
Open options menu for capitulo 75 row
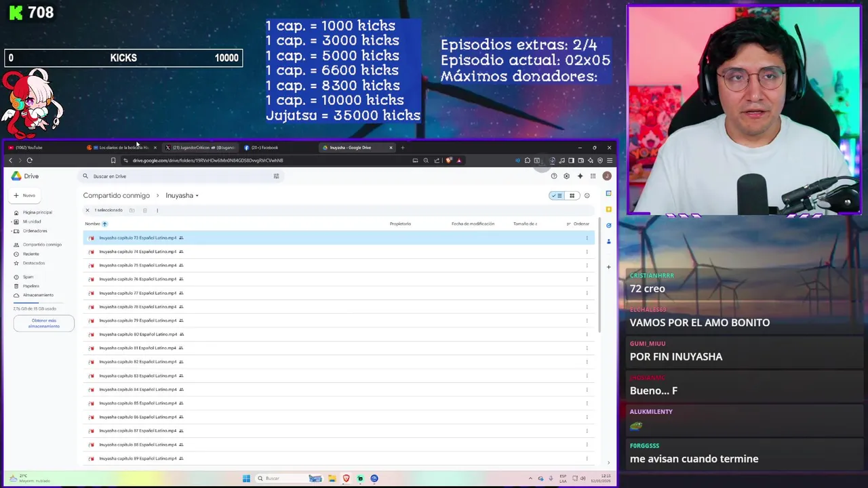point(587,266)
